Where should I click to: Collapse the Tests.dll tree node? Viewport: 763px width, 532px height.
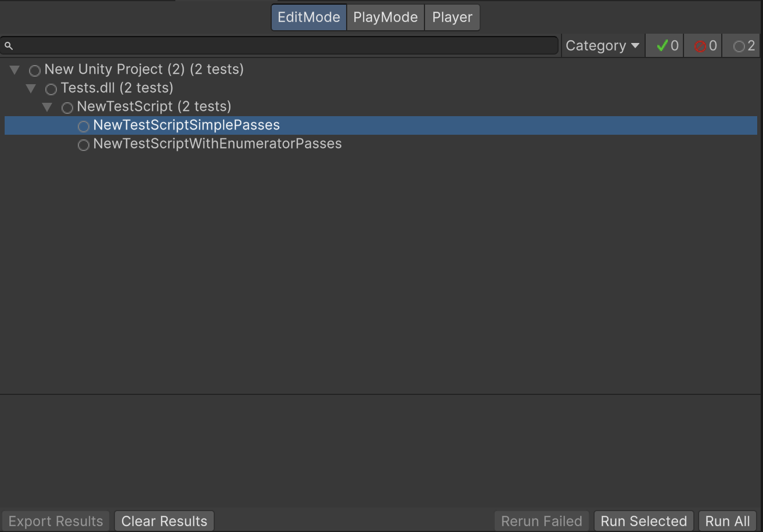click(31, 88)
